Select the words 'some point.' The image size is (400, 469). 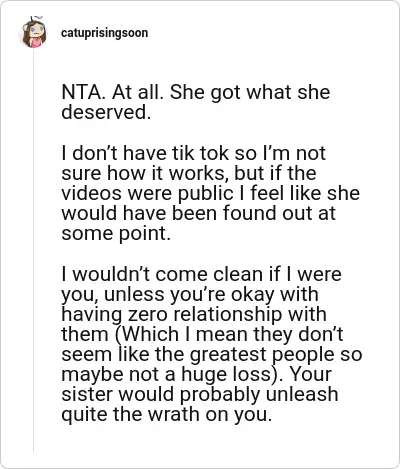point(116,233)
